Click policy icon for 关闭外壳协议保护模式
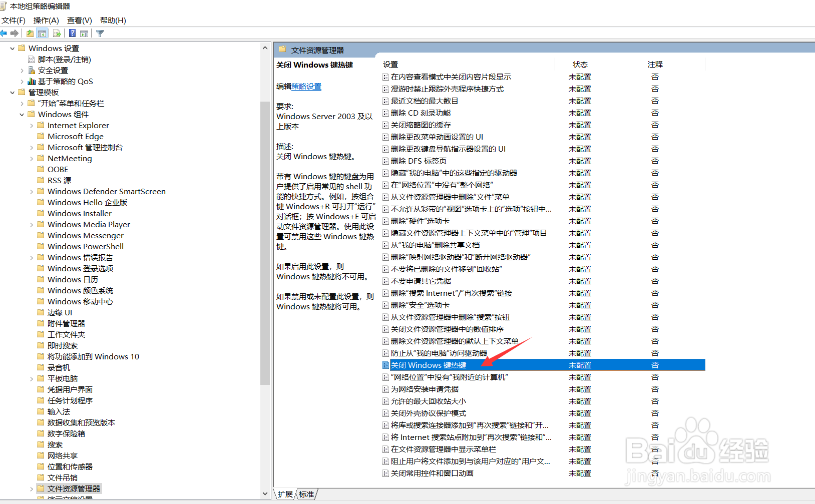This screenshot has height=504, width=815. (386, 413)
